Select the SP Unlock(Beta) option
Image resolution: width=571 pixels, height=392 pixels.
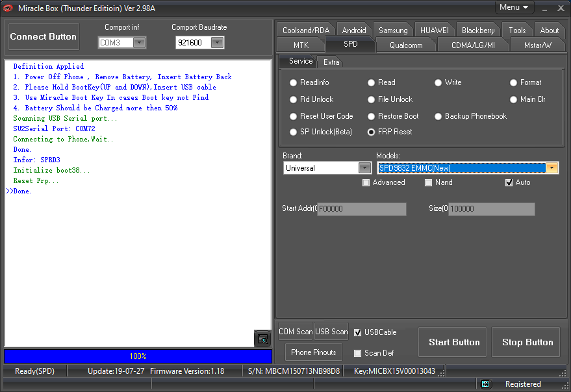click(x=293, y=132)
